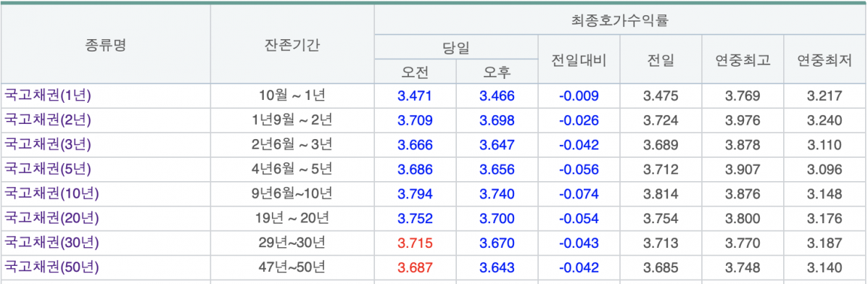Click yearly high 3.907
The width and height of the screenshot is (868, 284).
[743, 170]
